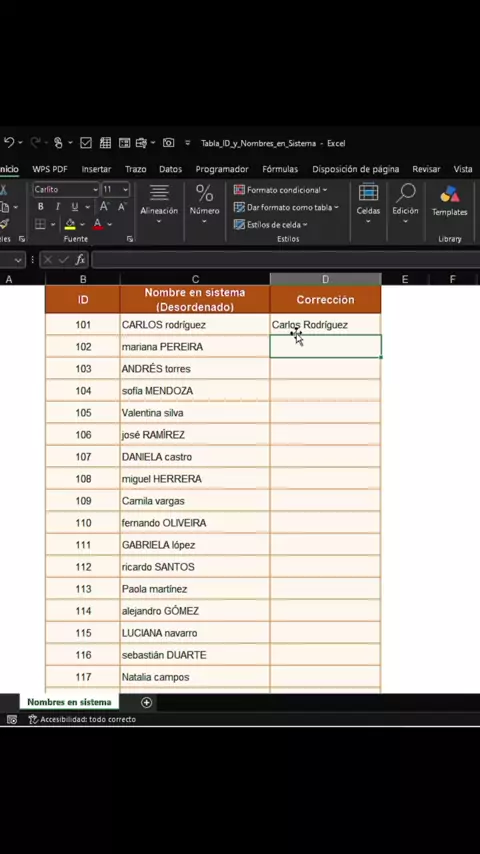Switch to the Insertar ribbon tab
The width and height of the screenshot is (480, 854).
click(96, 169)
